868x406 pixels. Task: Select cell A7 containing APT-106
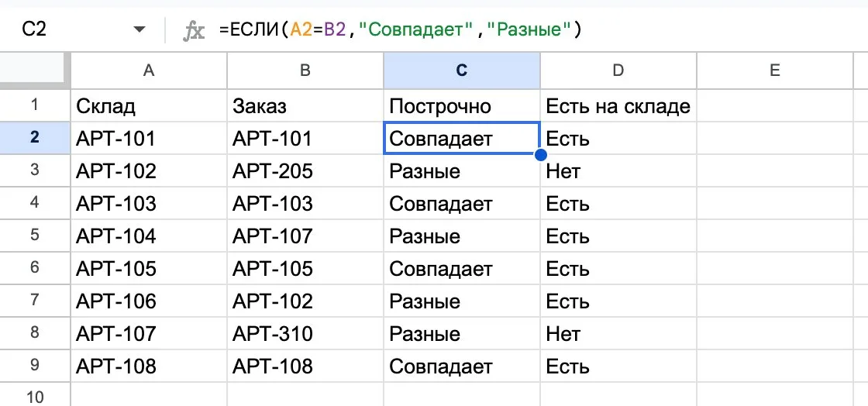(149, 301)
